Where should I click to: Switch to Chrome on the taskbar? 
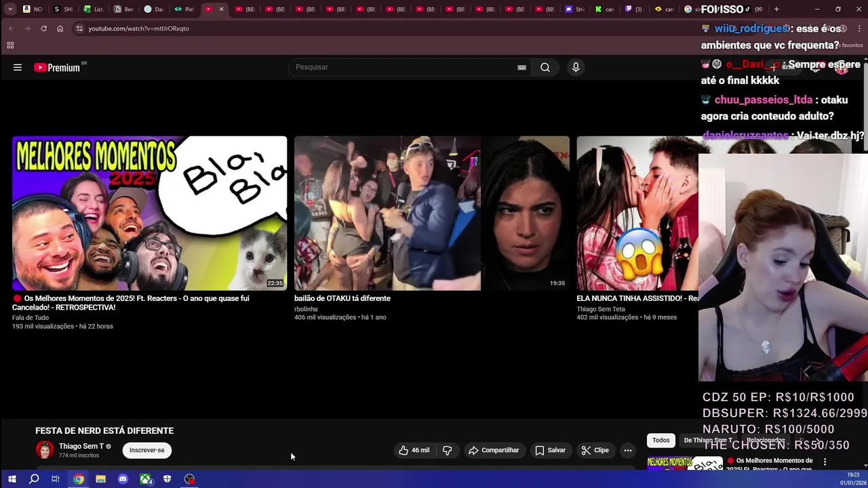(x=79, y=479)
